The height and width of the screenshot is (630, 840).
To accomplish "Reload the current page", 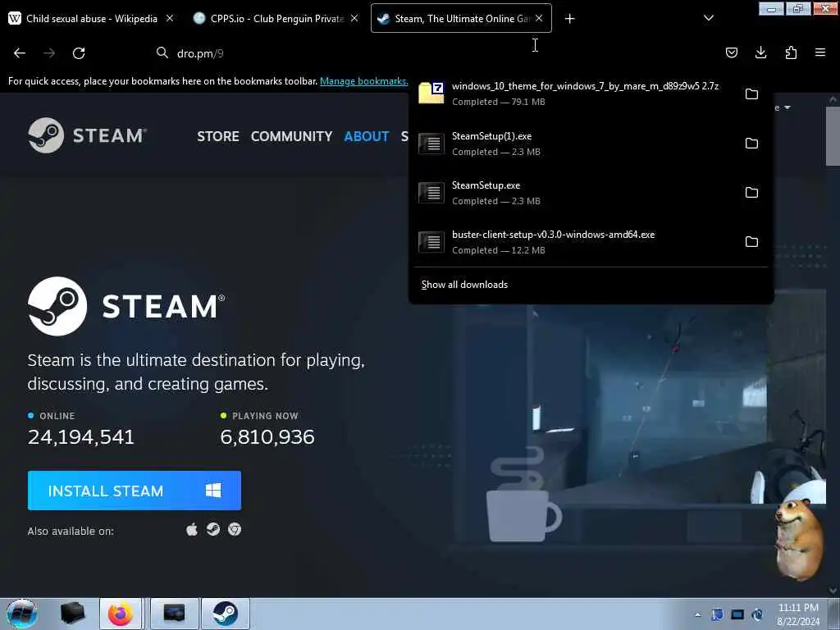I will (x=79, y=53).
